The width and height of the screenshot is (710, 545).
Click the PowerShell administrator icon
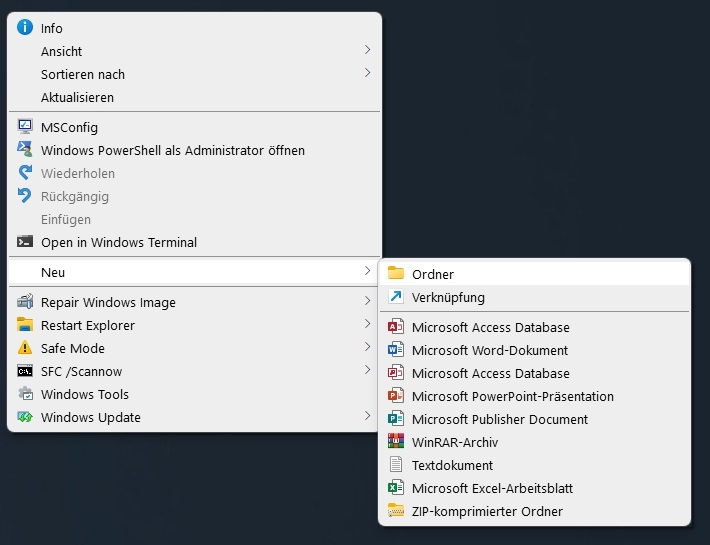(25, 150)
